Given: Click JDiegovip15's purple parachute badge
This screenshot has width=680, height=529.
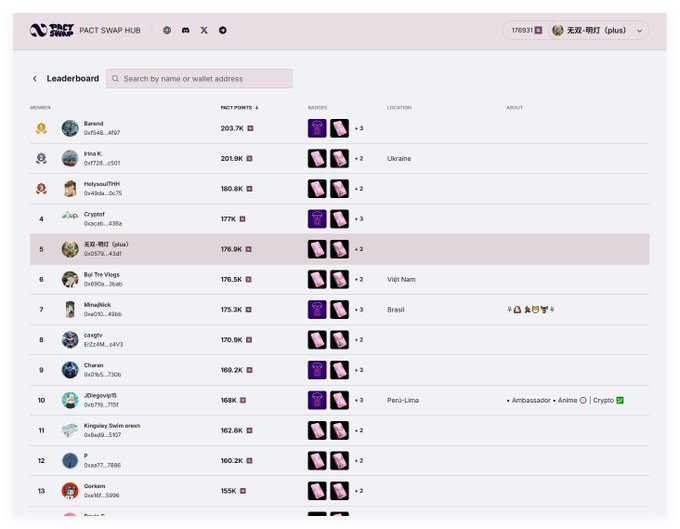Looking at the screenshot, I should [x=317, y=400].
